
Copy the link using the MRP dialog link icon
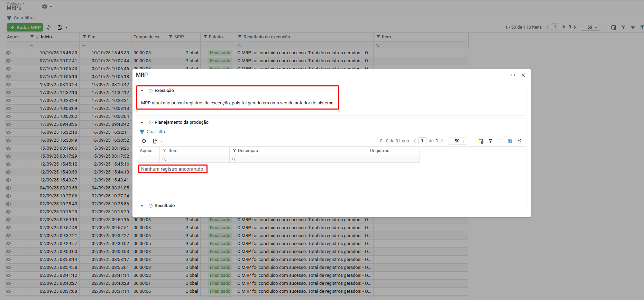click(x=513, y=75)
